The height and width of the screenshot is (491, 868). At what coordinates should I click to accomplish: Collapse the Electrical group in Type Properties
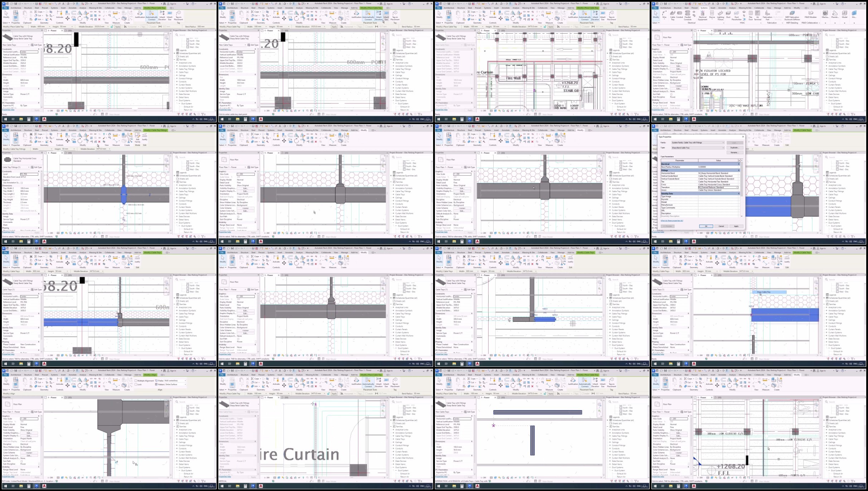(x=739, y=164)
